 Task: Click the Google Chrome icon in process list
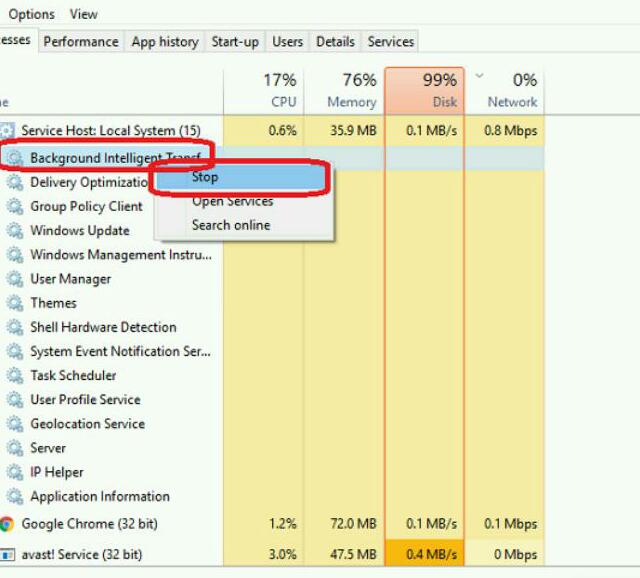7,524
